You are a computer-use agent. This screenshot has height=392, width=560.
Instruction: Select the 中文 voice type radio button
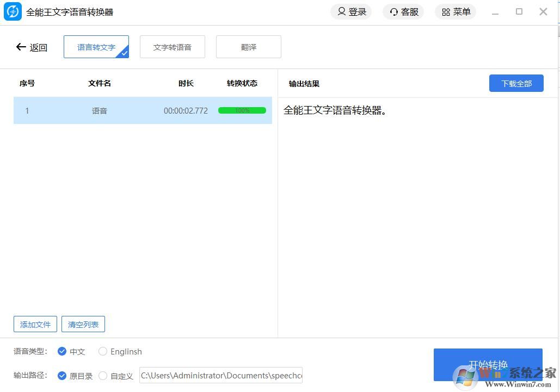[62, 351]
